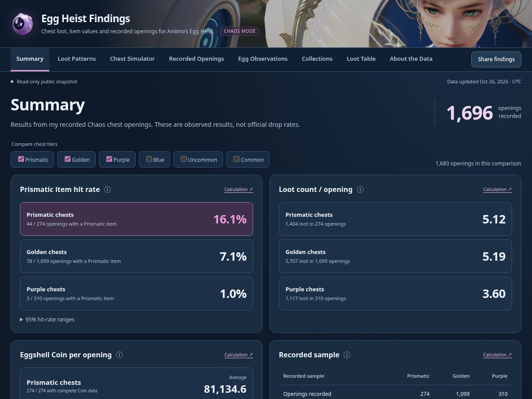
Task: Click the 1,696 openings recorded figure
Action: tap(469, 113)
